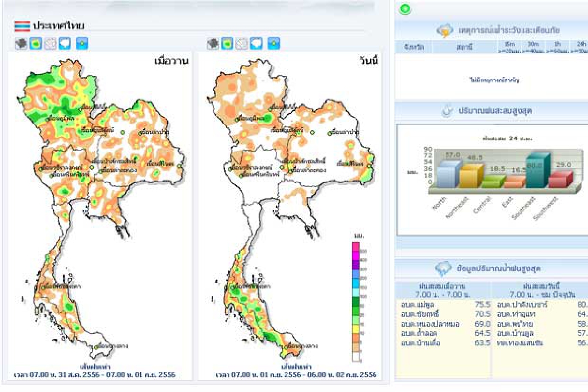
Task: Click the storm cloud icon in the warning events header
Action: [444, 31]
